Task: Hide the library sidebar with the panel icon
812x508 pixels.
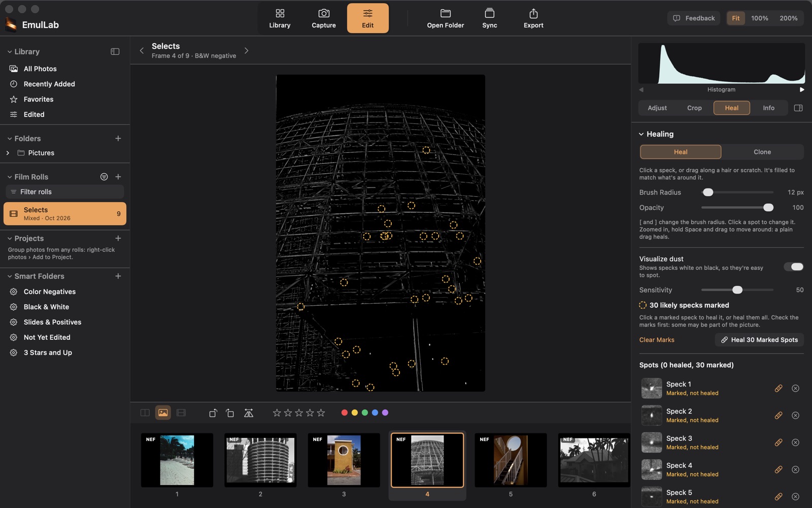Action: [115, 52]
